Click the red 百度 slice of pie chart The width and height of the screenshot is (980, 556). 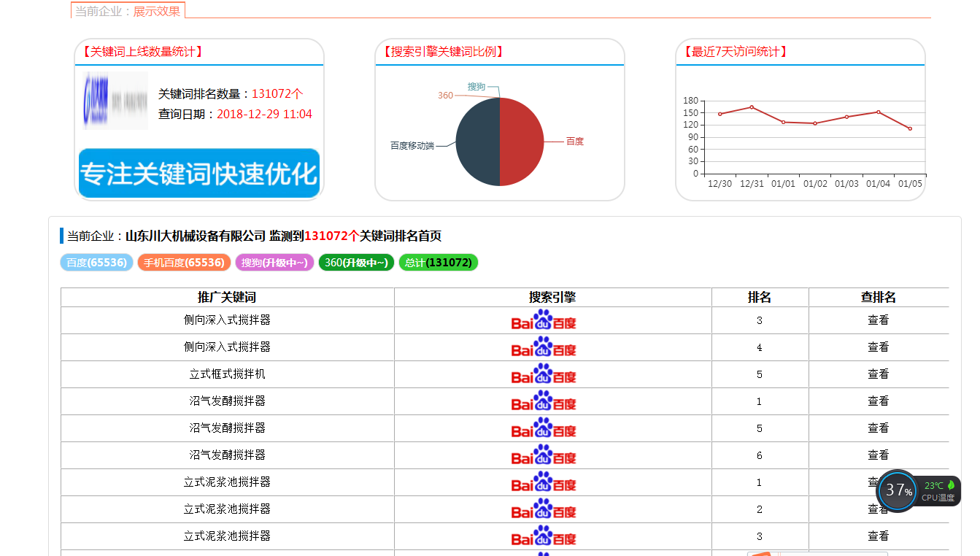click(522, 142)
